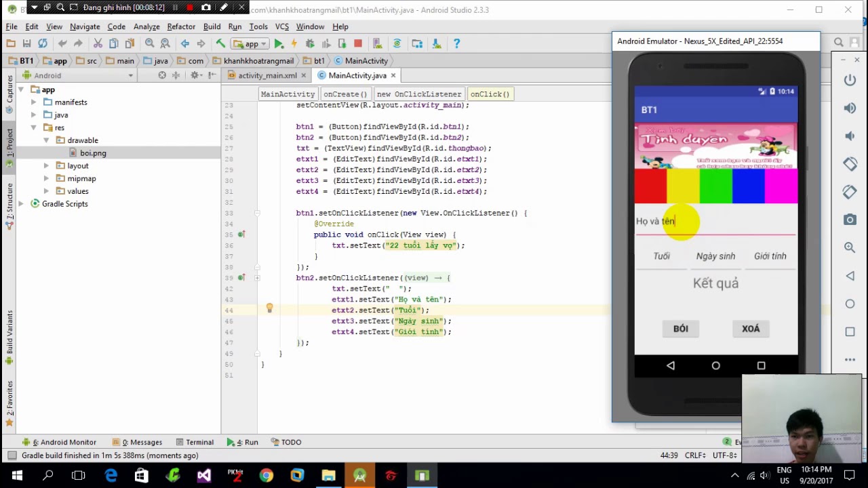
Task: Click the red Stop toolbar icon
Action: tap(358, 43)
